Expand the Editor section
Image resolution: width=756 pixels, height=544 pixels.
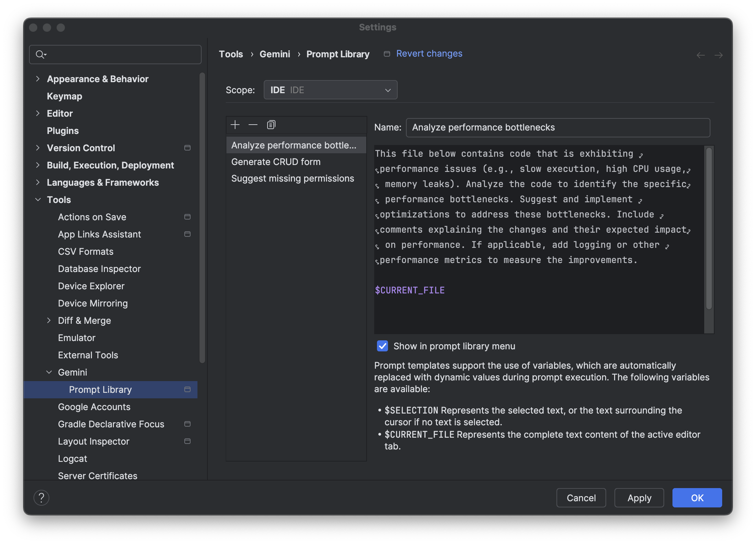pos(38,113)
